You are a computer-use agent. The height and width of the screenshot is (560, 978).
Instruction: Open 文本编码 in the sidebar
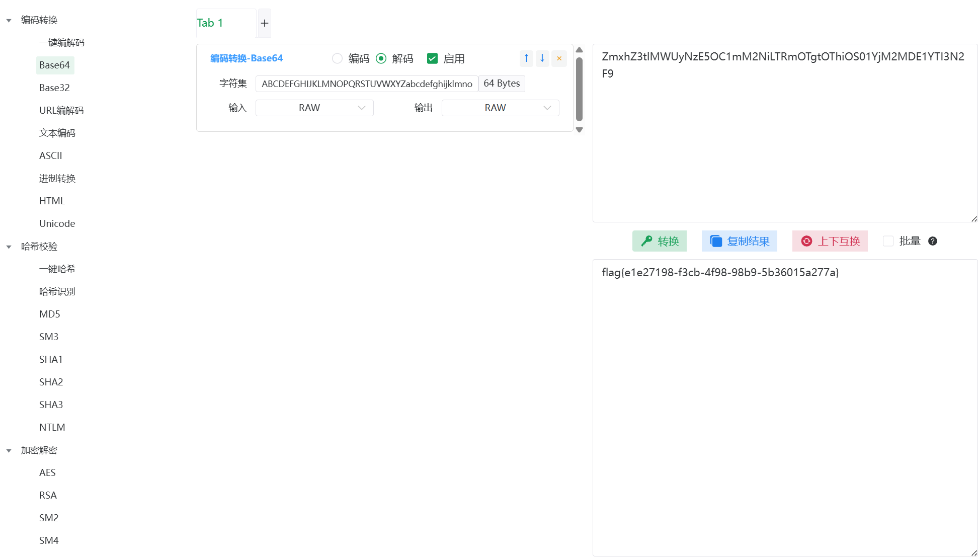pyautogui.click(x=57, y=133)
